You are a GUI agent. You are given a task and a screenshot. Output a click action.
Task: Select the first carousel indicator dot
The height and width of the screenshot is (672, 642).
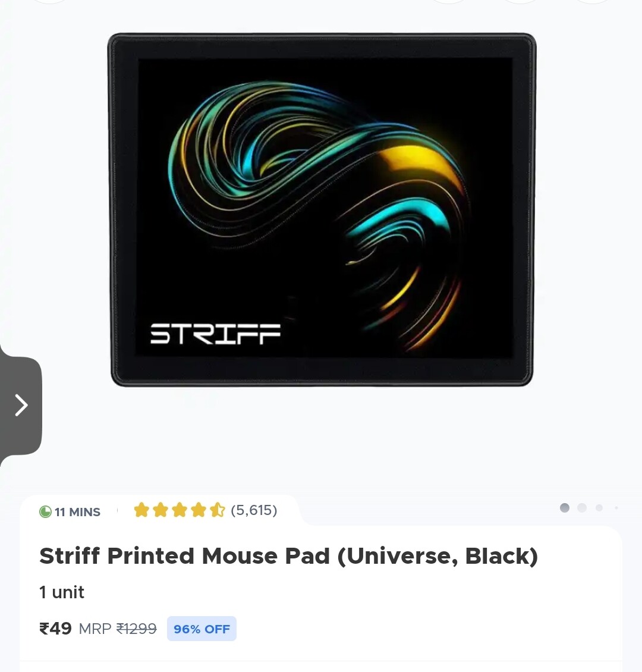click(x=565, y=507)
